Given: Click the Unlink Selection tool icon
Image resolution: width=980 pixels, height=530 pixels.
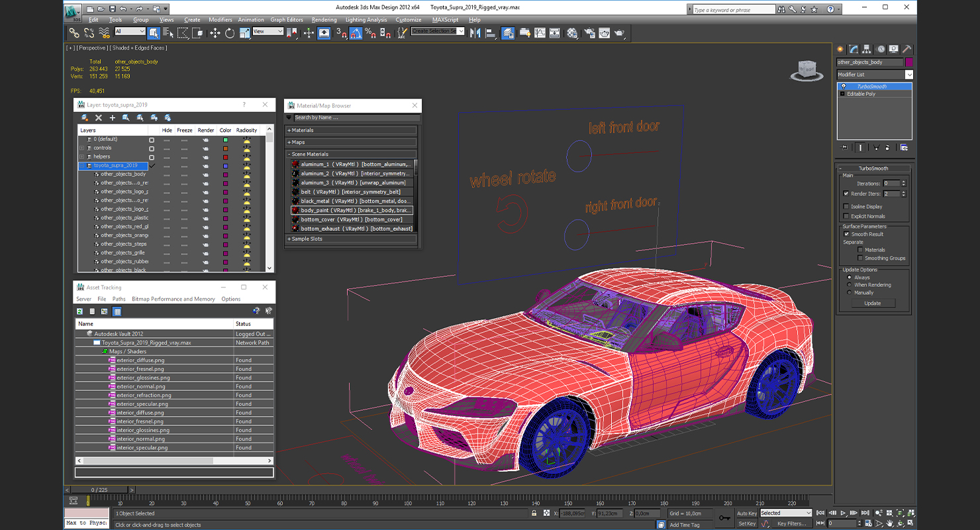Looking at the screenshot, I should (89, 32).
